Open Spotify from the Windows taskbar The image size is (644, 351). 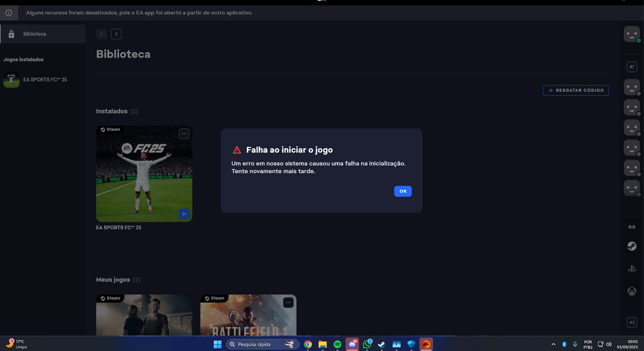pyautogui.click(x=337, y=344)
